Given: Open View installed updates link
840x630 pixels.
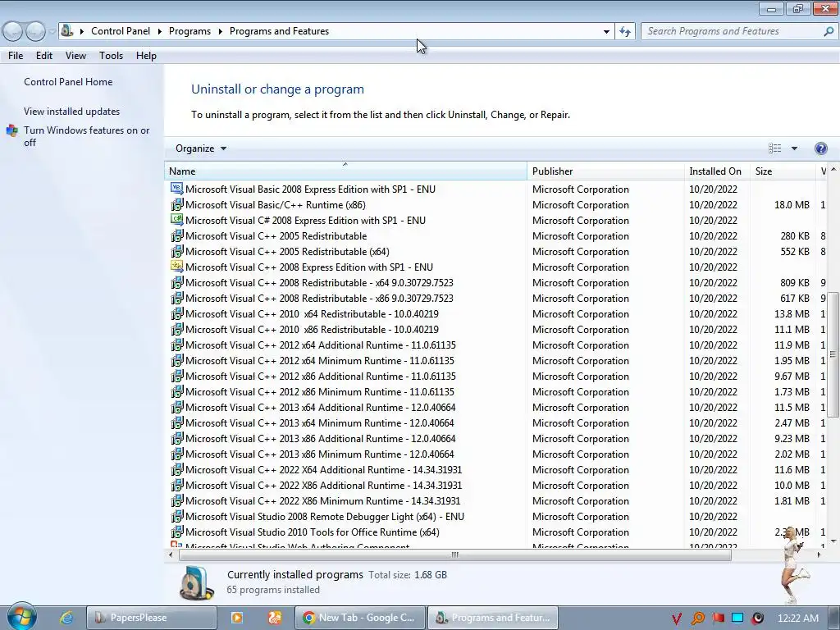Looking at the screenshot, I should (x=72, y=112).
